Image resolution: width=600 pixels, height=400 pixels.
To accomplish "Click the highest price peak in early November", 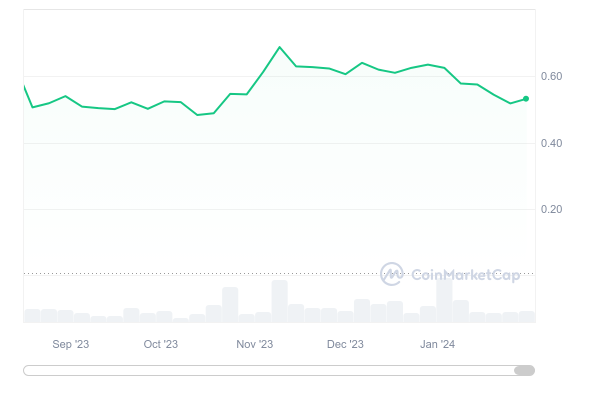I will point(279,47).
